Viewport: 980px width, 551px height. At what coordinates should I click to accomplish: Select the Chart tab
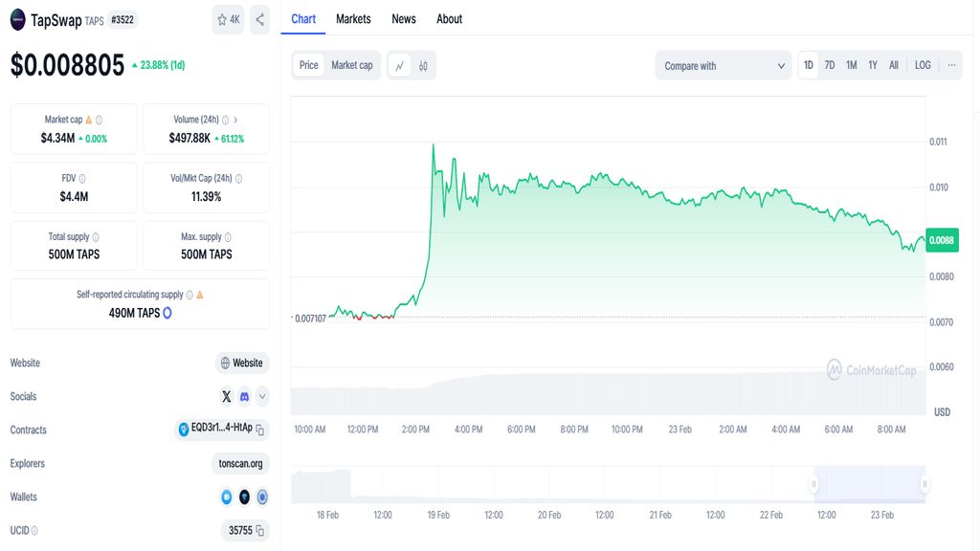point(303,19)
